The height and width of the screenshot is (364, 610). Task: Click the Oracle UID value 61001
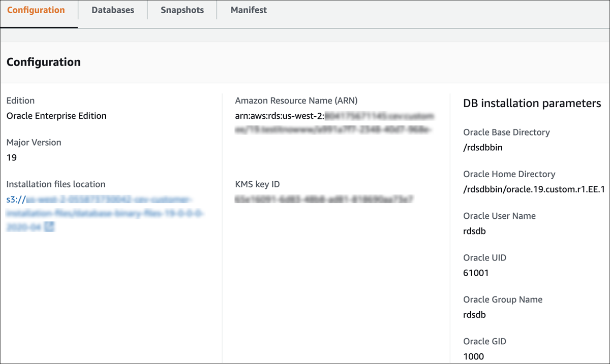pyautogui.click(x=474, y=273)
